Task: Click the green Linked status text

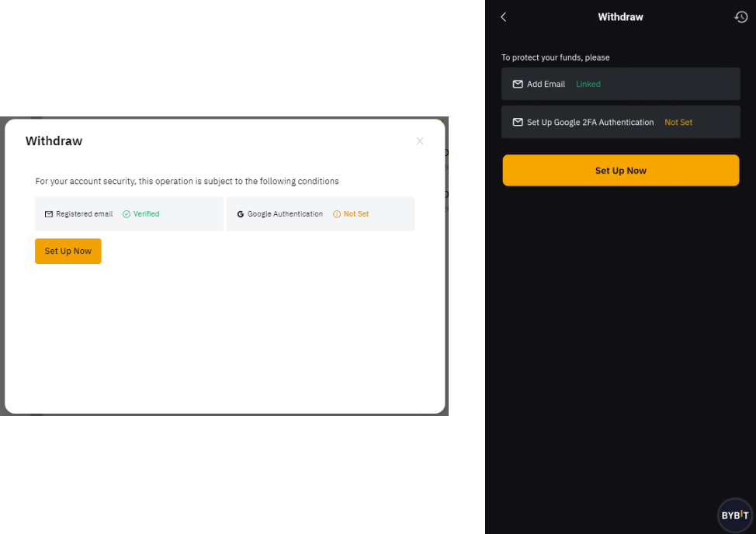Action: coord(588,84)
